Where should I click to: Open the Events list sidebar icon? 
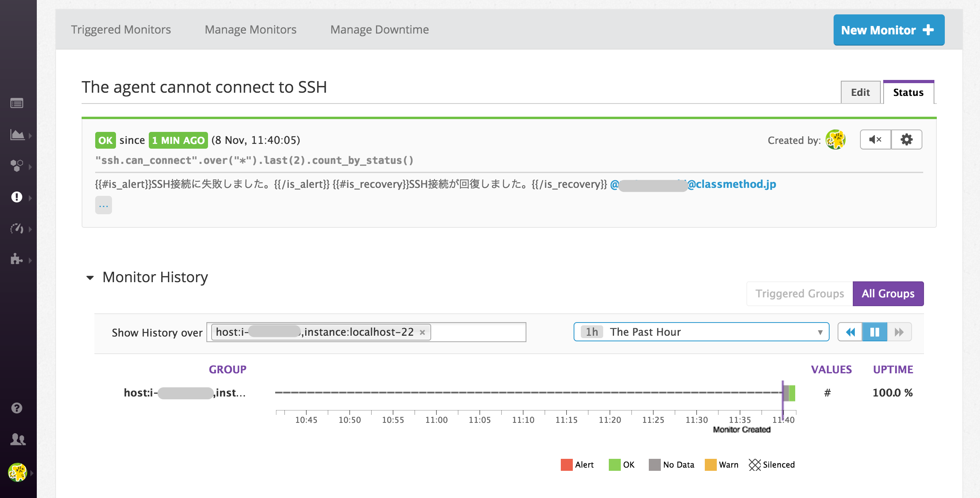click(x=17, y=103)
